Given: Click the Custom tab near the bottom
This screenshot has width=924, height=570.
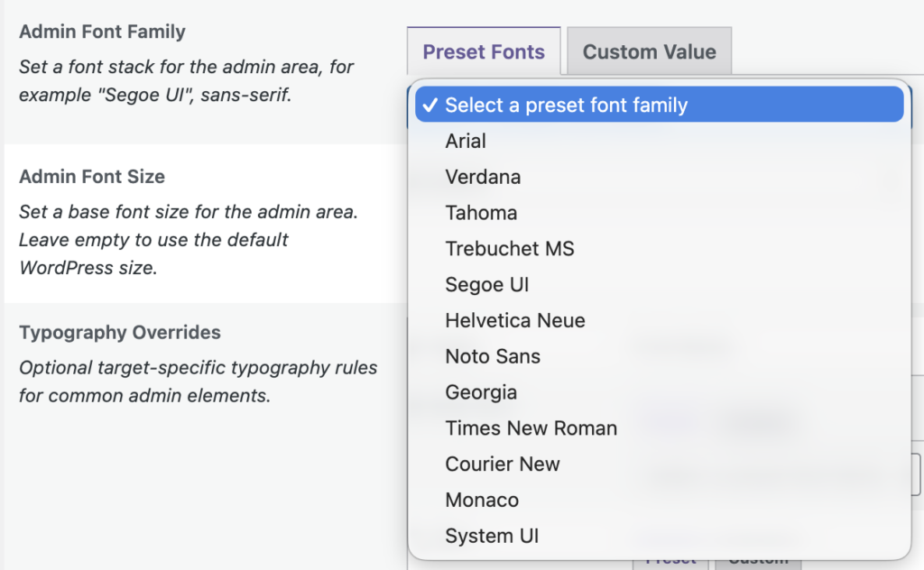Looking at the screenshot, I should [758, 559].
